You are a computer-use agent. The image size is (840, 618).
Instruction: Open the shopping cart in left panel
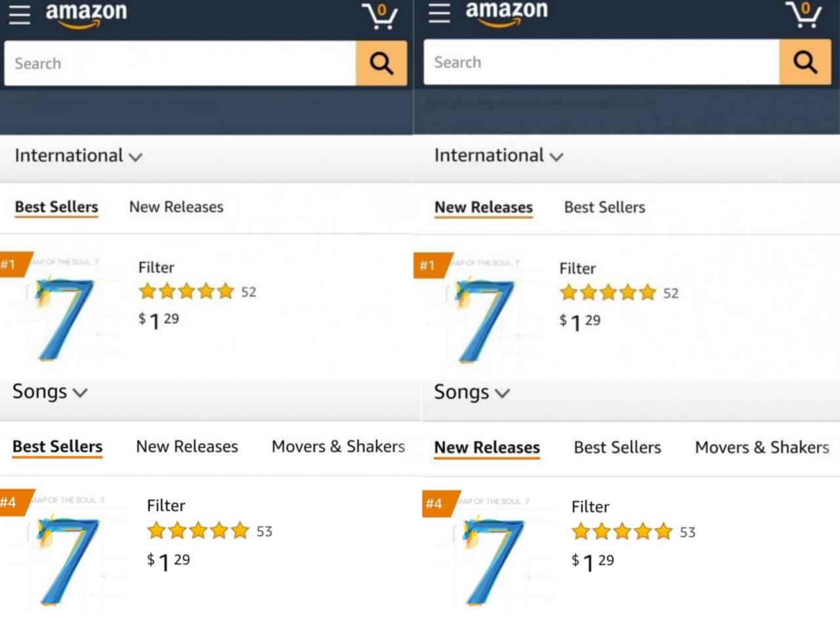coord(380,16)
